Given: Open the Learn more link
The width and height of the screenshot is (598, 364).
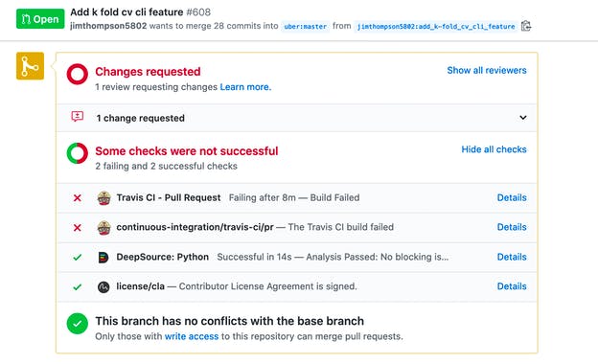Looking at the screenshot, I should pyautogui.click(x=245, y=87).
